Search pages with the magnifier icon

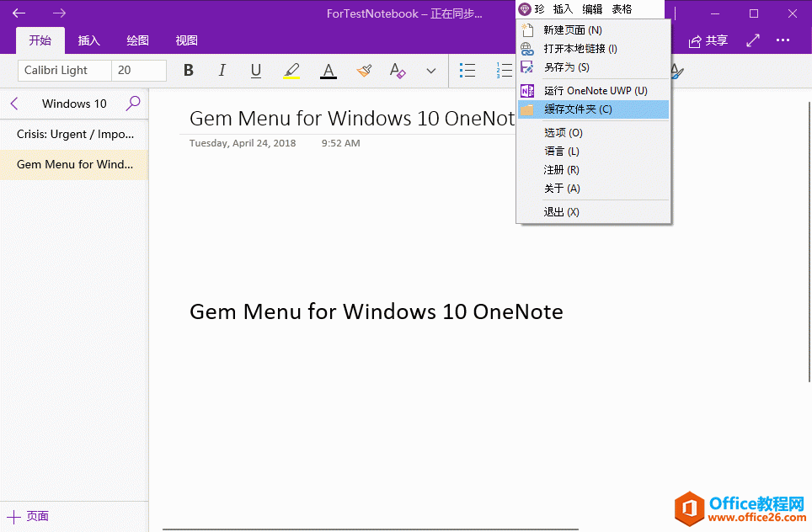133,104
